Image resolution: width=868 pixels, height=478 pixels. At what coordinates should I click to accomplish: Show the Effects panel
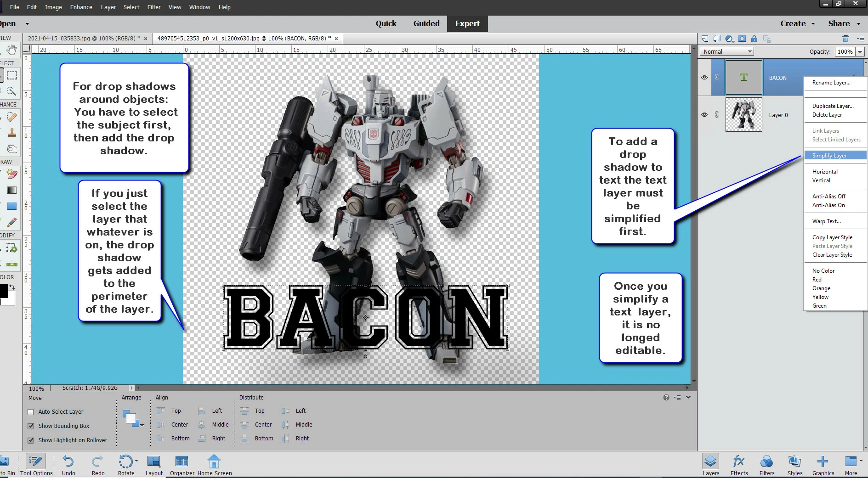coord(739,465)
